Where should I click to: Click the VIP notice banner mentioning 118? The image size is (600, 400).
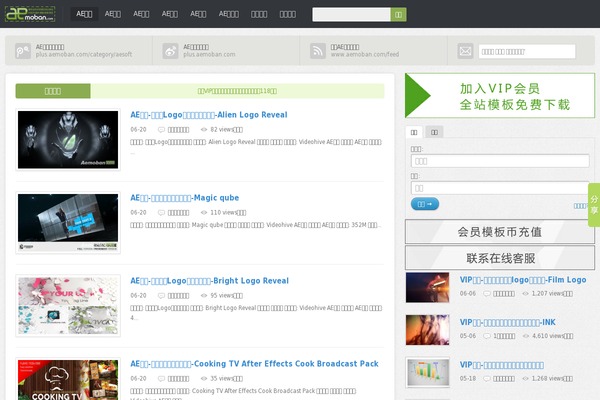click(x=237, y=91)
